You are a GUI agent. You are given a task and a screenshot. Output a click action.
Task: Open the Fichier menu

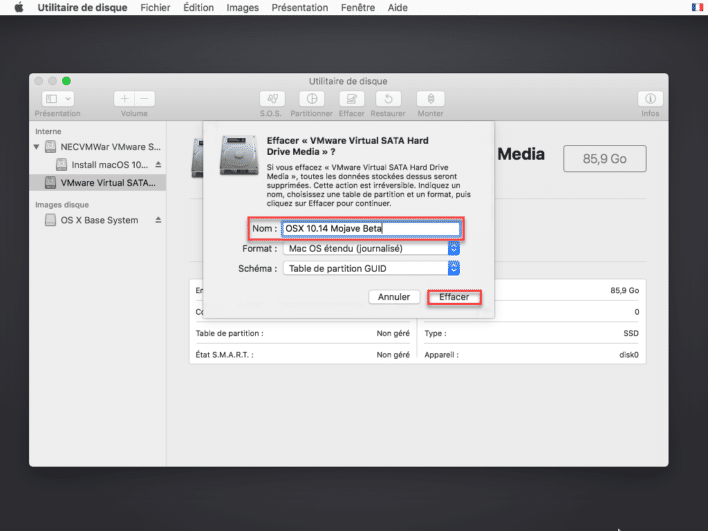click(155, 7)
